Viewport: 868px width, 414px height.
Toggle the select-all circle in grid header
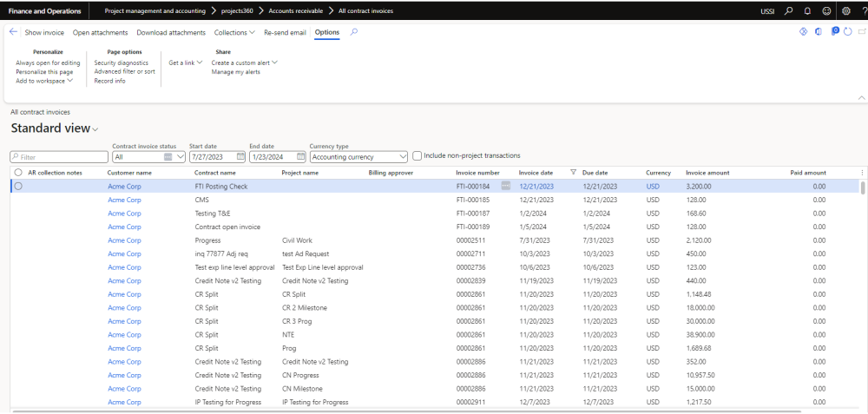18,173
